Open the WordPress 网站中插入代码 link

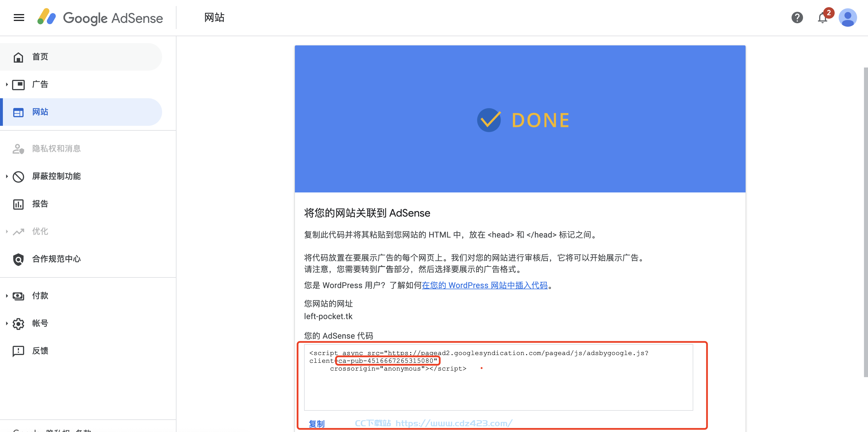[x=485, y=286]
